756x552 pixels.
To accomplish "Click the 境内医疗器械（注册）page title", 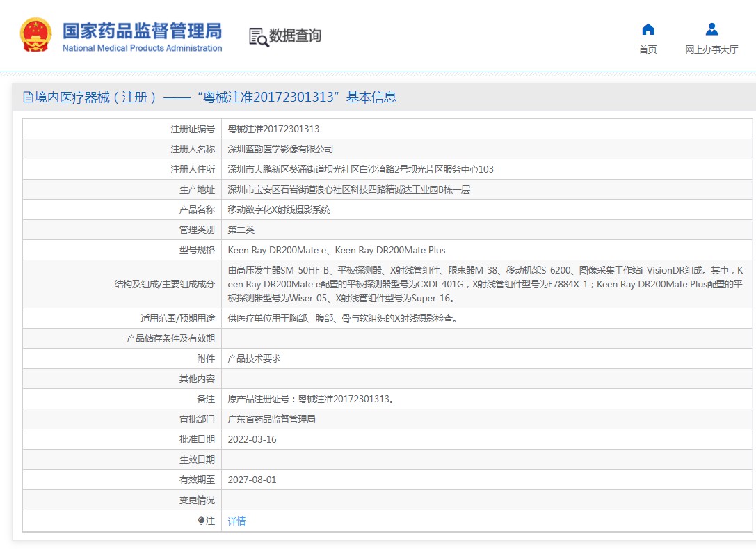I will click(x=216, y=97).
